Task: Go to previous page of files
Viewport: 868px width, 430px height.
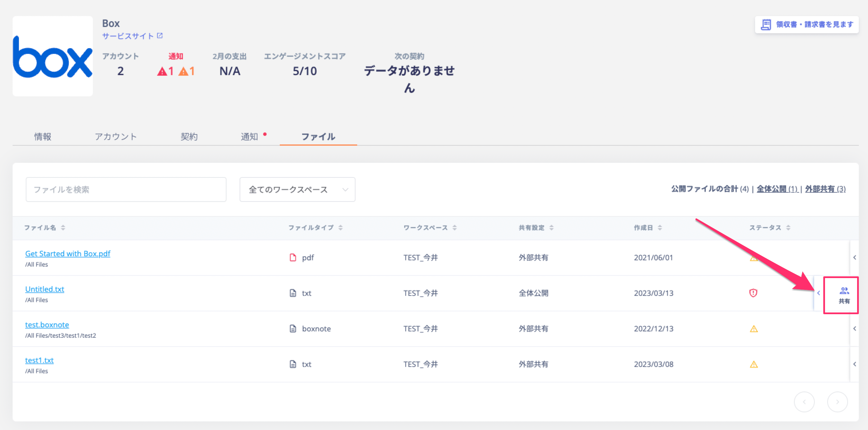Action: tap(804, 402)
